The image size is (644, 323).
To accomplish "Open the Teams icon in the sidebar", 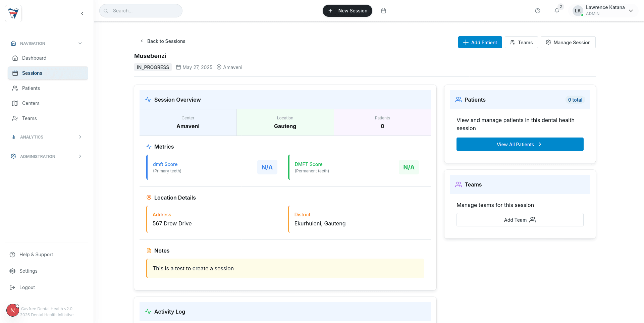I will point(15,118).
